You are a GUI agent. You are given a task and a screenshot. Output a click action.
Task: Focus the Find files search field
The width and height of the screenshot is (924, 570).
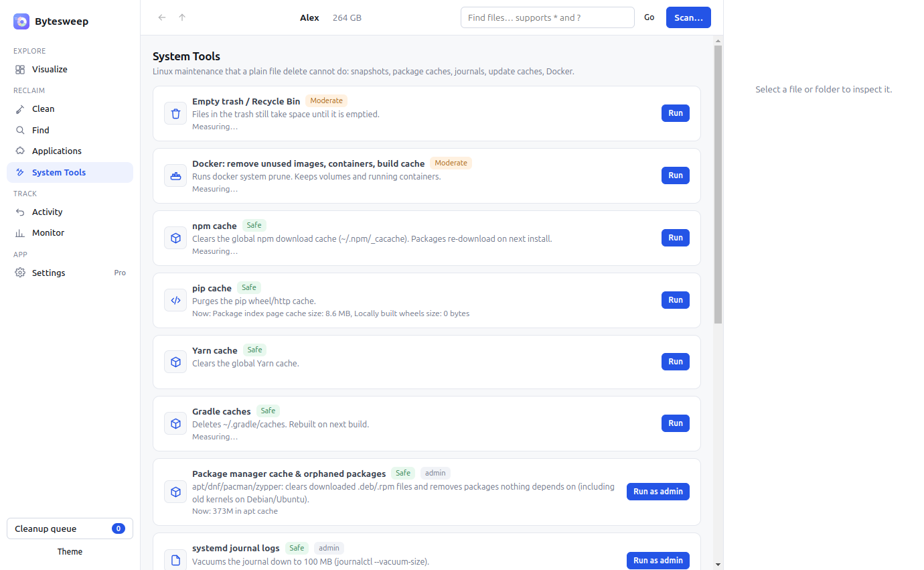(547, 17)
